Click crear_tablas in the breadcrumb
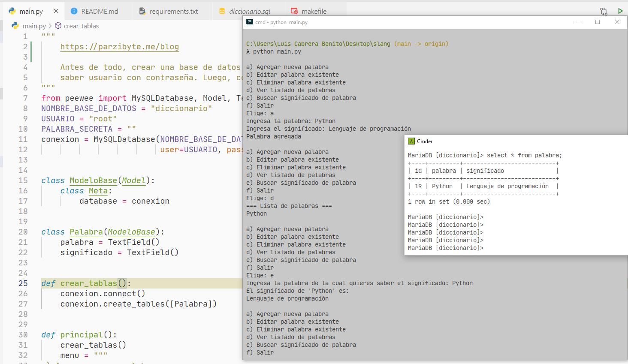Image resolution: width=628 pixels, height=364 pixels. coord(81,26)
